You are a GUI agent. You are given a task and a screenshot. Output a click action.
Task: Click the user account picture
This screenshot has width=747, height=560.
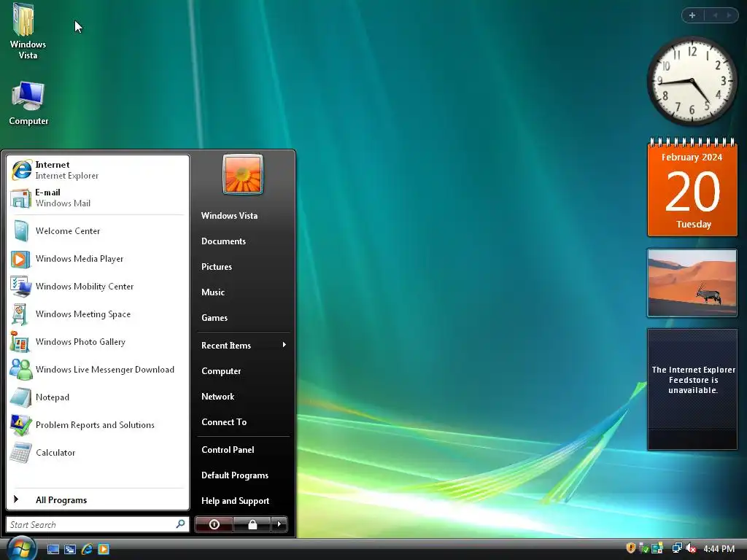[x=242, y=174]
